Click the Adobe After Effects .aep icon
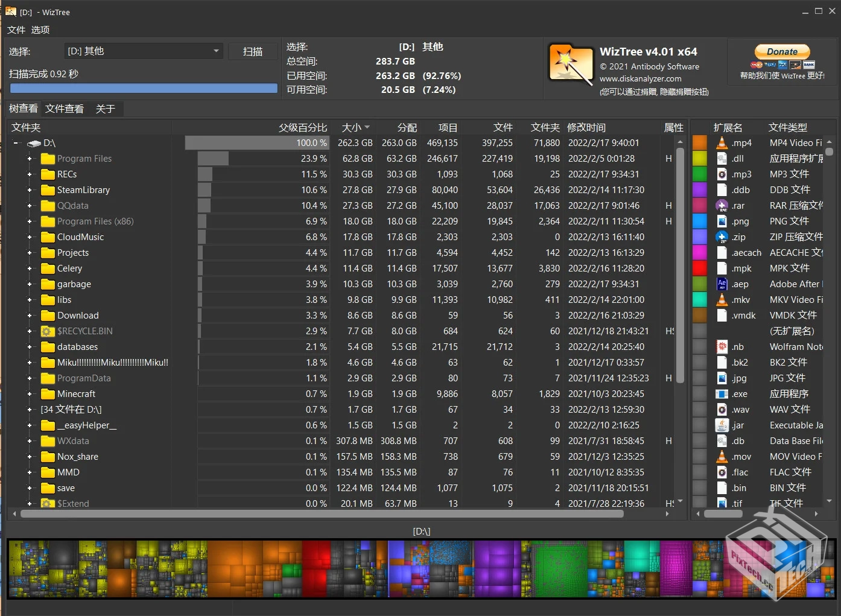 (x=722, y=284)
